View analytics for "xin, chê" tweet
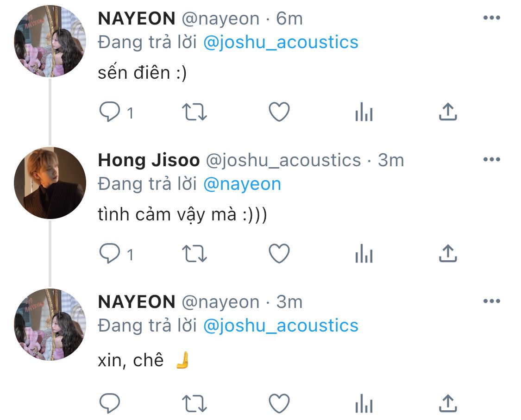 [364, 403]
